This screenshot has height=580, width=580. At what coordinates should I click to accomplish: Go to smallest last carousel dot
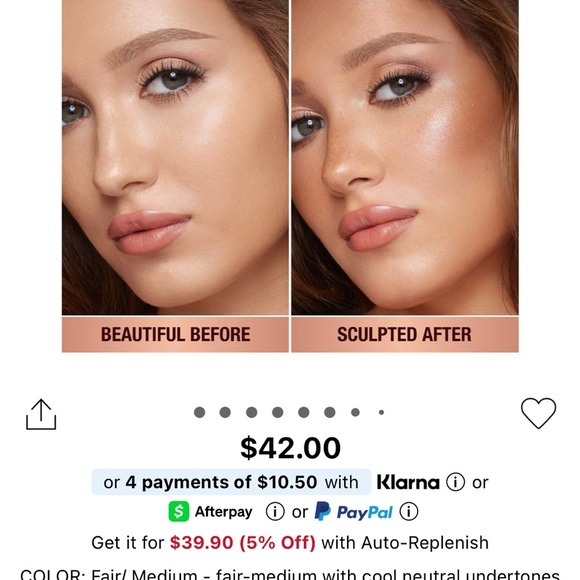tap(381, 412)
